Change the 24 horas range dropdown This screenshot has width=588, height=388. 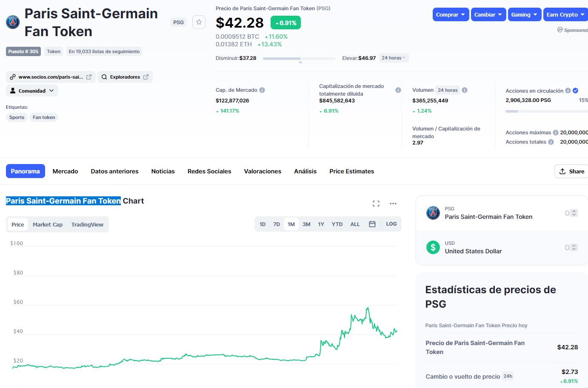394,58
